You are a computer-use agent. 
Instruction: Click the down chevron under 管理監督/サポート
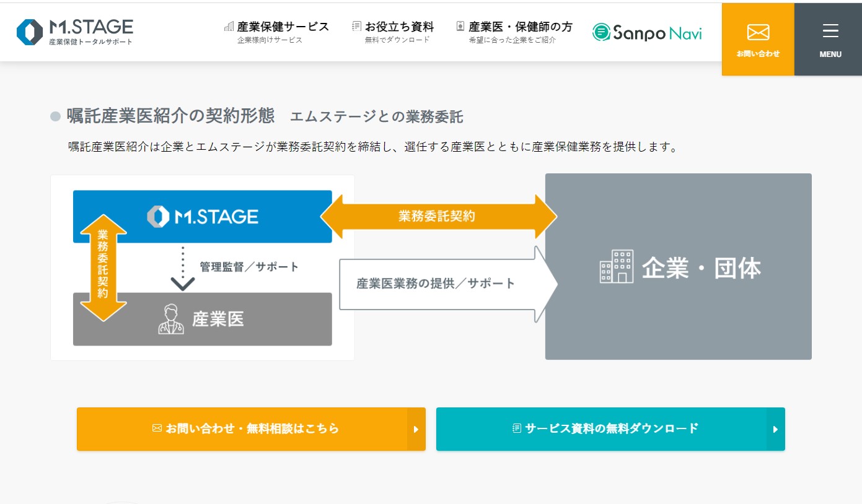click(x=183, y=283)
